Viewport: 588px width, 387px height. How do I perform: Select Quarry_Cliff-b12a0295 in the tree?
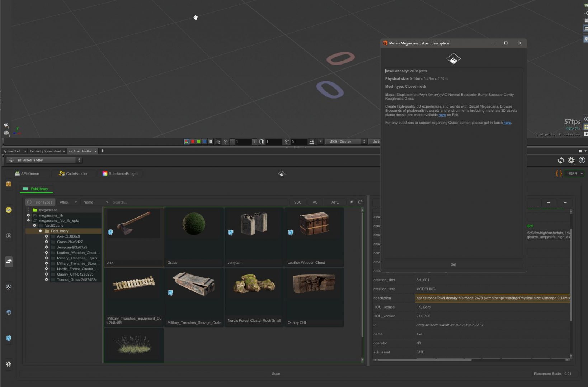(x=75, y=274)
